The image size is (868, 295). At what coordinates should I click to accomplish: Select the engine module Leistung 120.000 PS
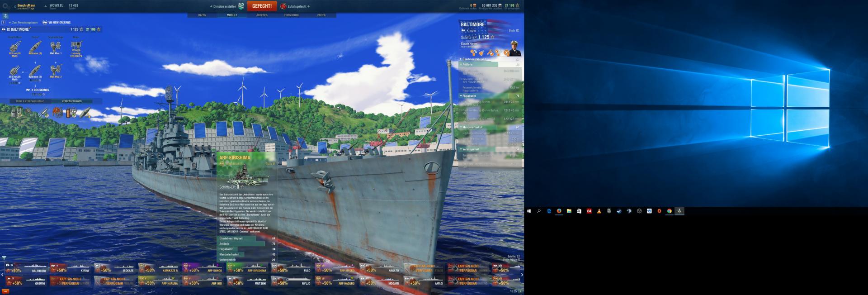[x=76, y=49]
